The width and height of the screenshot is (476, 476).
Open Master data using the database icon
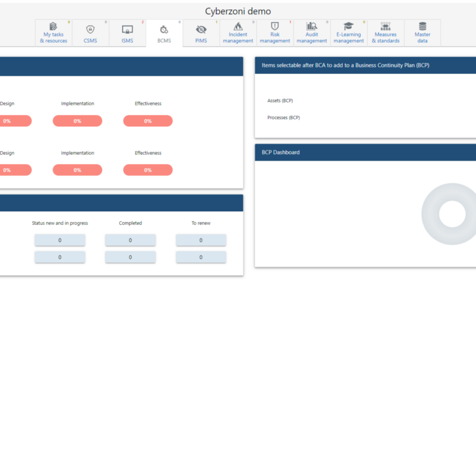(x=422, y=26)
